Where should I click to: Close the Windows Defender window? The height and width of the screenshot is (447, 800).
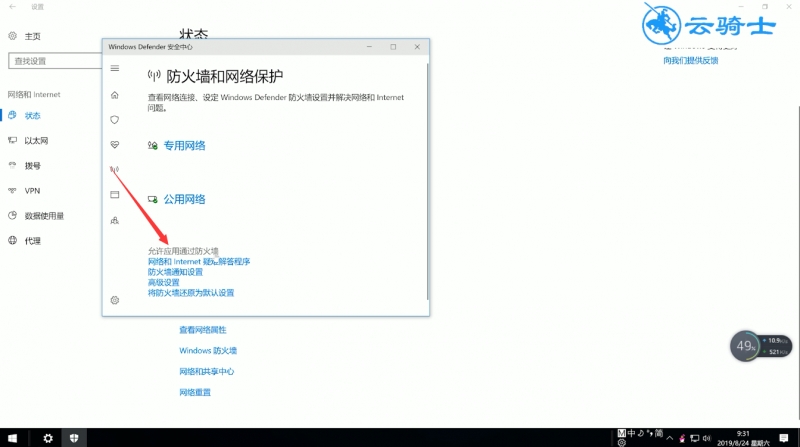[417, 47]
